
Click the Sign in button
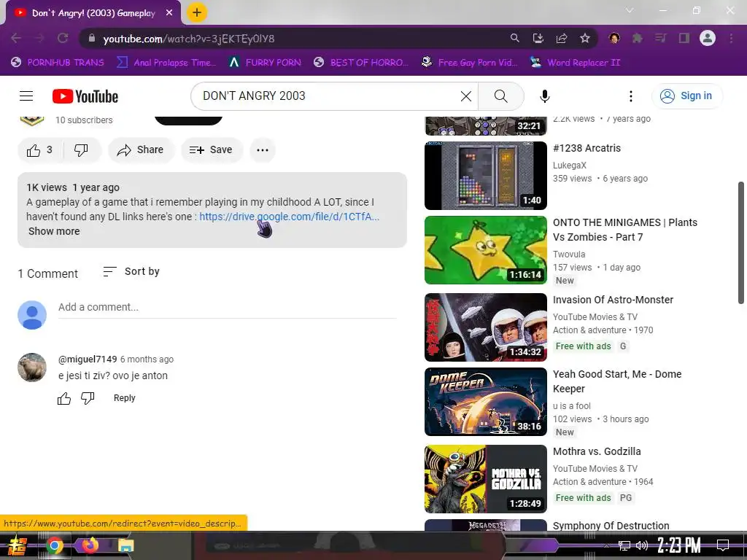(686, 96)
